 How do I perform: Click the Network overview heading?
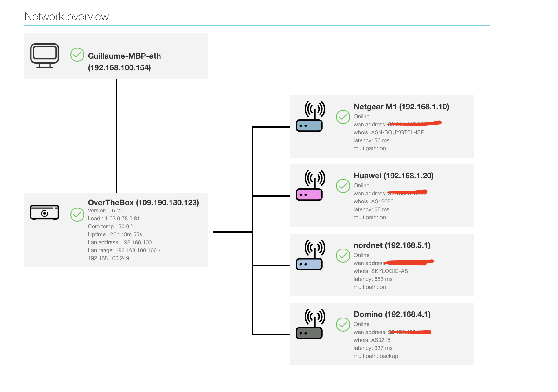click(67, 16)
